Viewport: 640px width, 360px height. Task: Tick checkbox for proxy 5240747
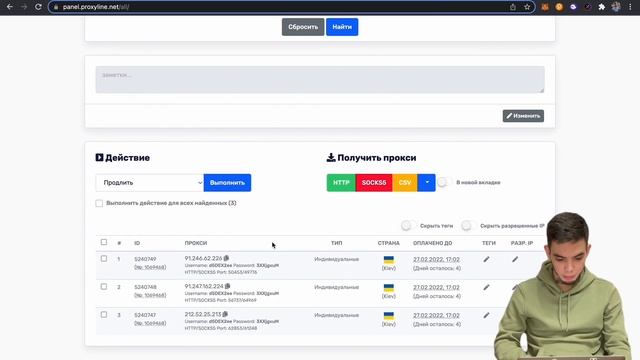(x=104, y=315)
